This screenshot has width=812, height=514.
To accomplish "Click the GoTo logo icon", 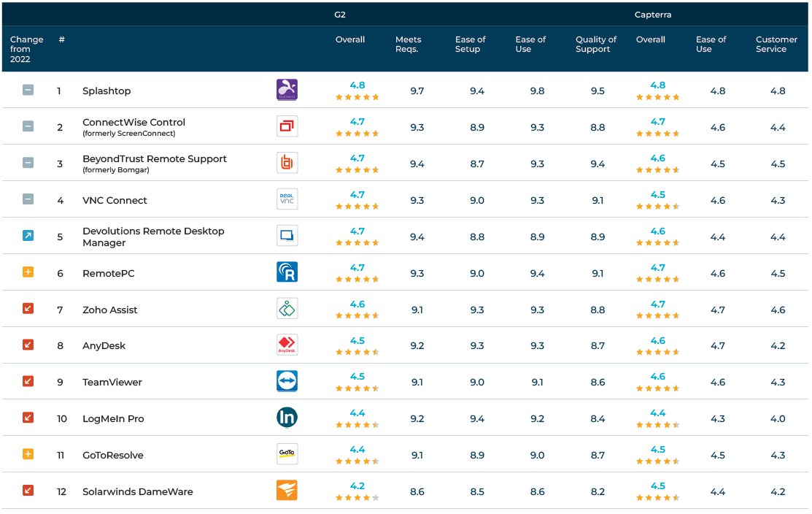I will click(287, 454).
